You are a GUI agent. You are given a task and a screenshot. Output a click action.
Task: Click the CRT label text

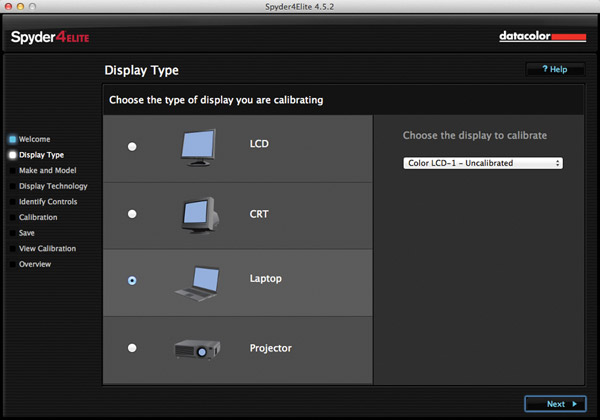[259, 214]
